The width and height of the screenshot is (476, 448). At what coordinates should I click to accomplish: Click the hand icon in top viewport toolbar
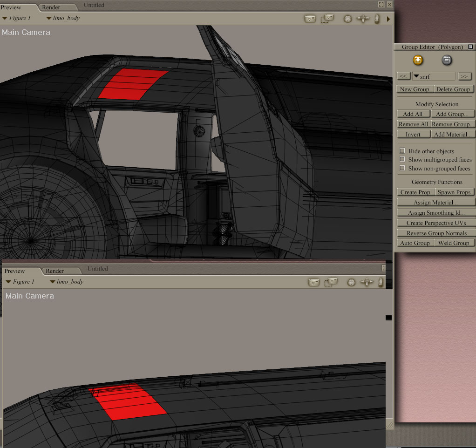[377, 19]
